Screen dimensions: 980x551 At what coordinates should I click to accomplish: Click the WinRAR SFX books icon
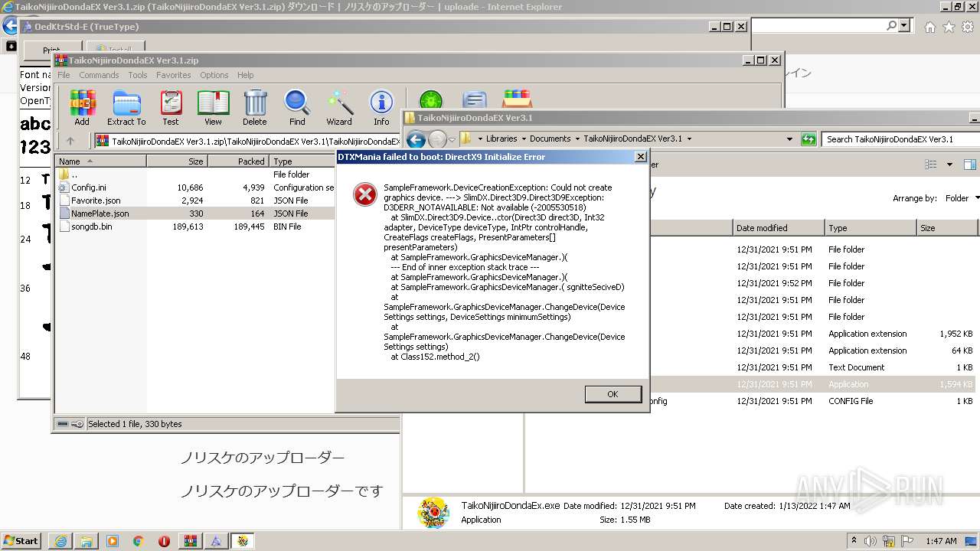click(518, 100)
